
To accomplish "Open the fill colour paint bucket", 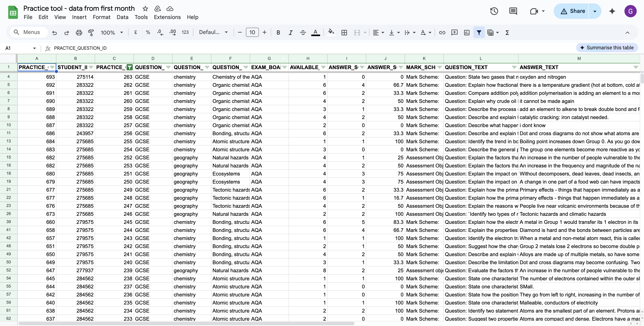I will tap(331, 32).
